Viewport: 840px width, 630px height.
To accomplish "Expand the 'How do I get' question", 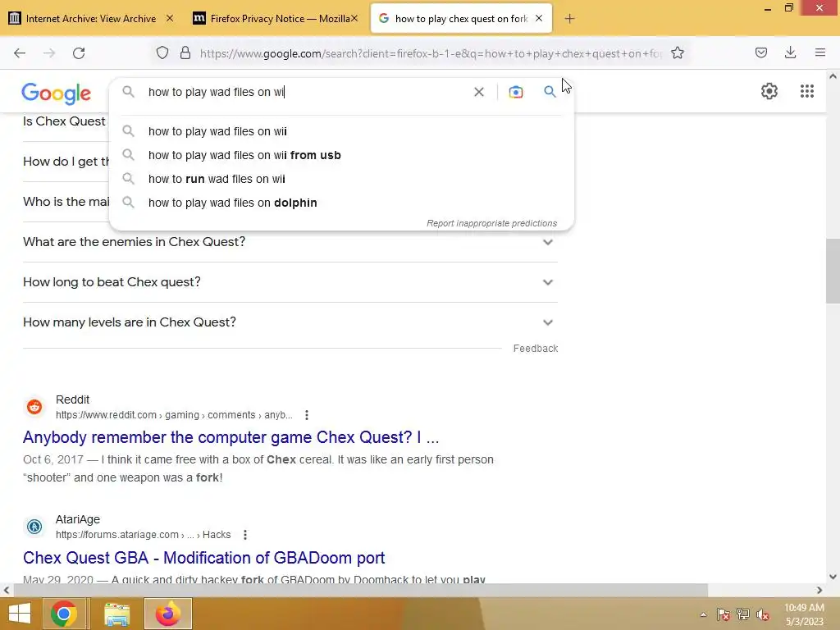I will pyautogui.click(x=66, y=162).
